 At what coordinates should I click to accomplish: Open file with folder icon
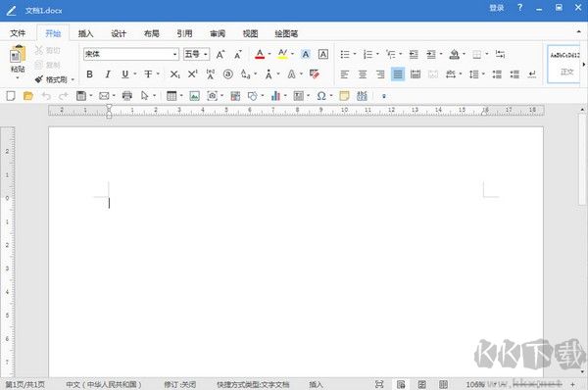28,96
